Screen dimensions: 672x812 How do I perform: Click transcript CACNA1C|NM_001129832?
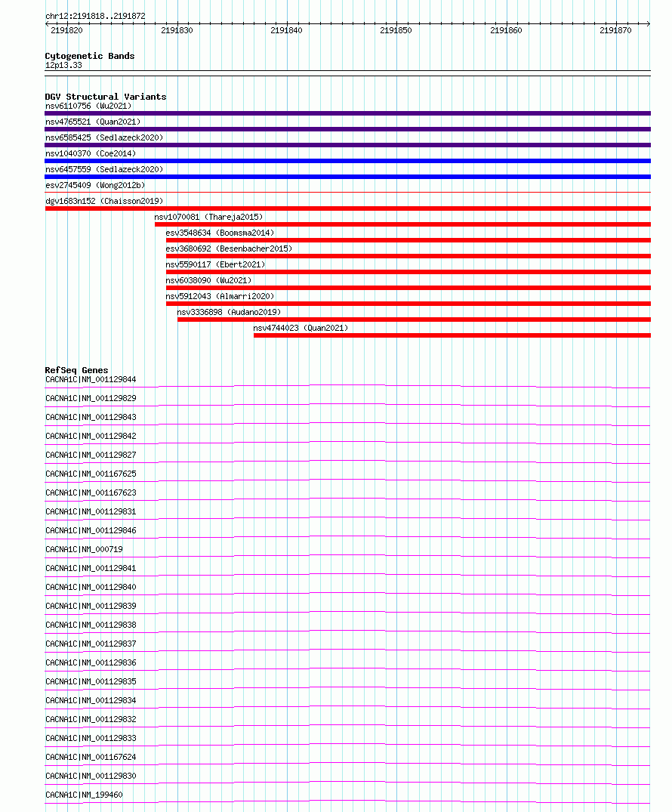[x=91, y=720]
